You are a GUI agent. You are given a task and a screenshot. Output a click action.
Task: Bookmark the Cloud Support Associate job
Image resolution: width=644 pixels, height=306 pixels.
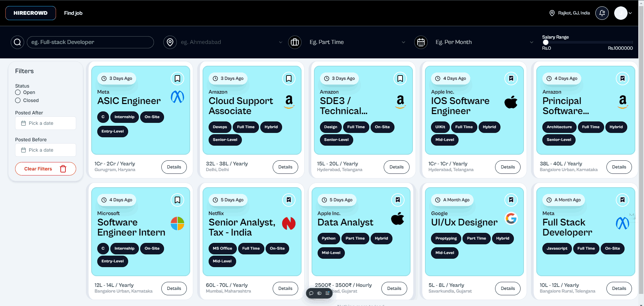(289, 79)
